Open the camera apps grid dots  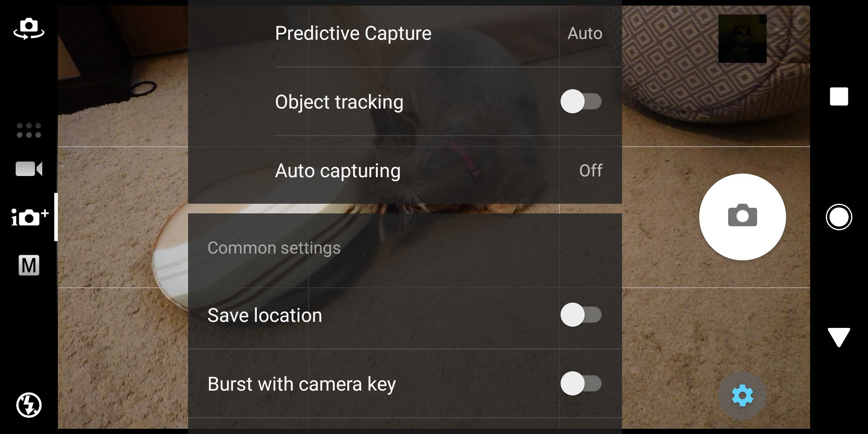29,130
